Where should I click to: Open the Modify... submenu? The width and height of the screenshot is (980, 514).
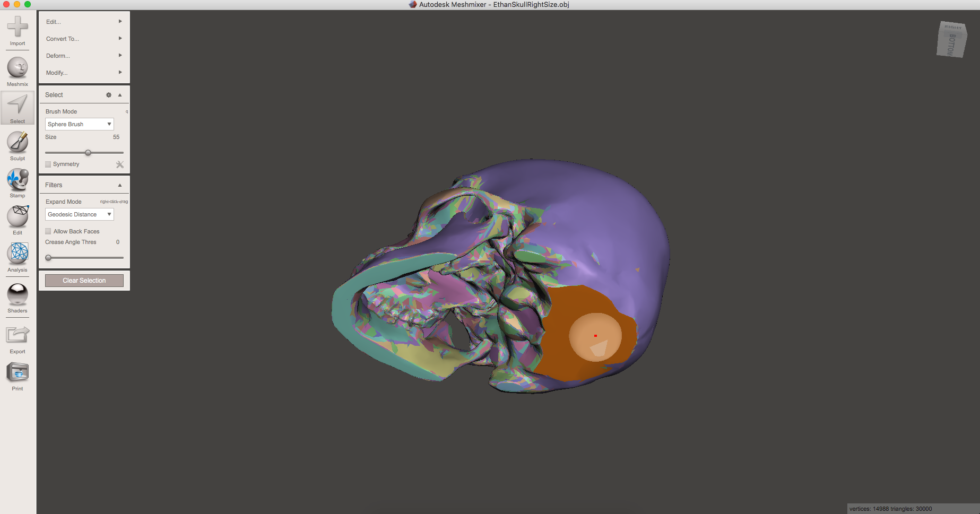click(x=84, y=73)
